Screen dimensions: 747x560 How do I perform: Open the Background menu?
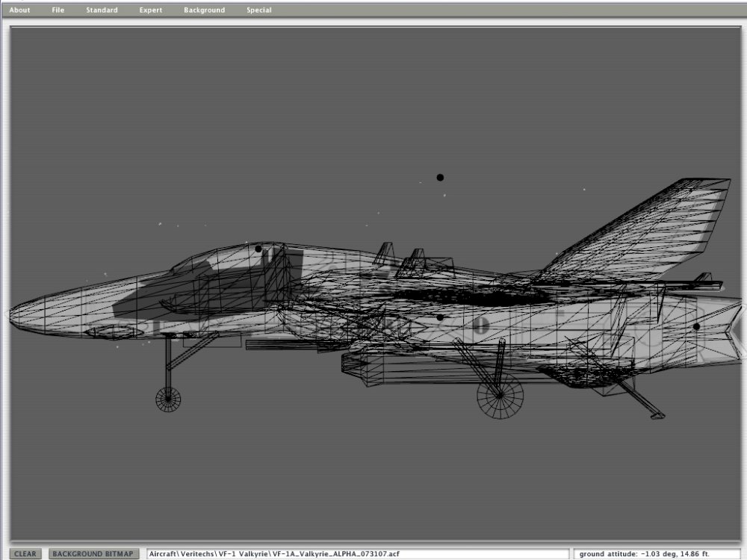coord(205,10)
